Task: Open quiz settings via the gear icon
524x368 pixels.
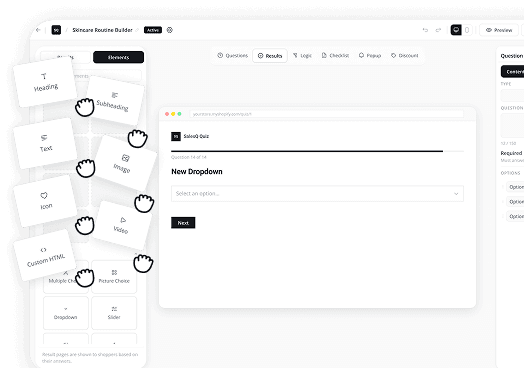Action: pos(170,30)
